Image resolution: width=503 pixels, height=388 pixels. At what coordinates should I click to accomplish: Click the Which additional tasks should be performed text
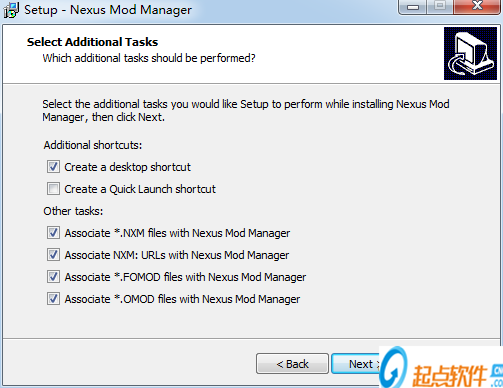tap(149, 58)
